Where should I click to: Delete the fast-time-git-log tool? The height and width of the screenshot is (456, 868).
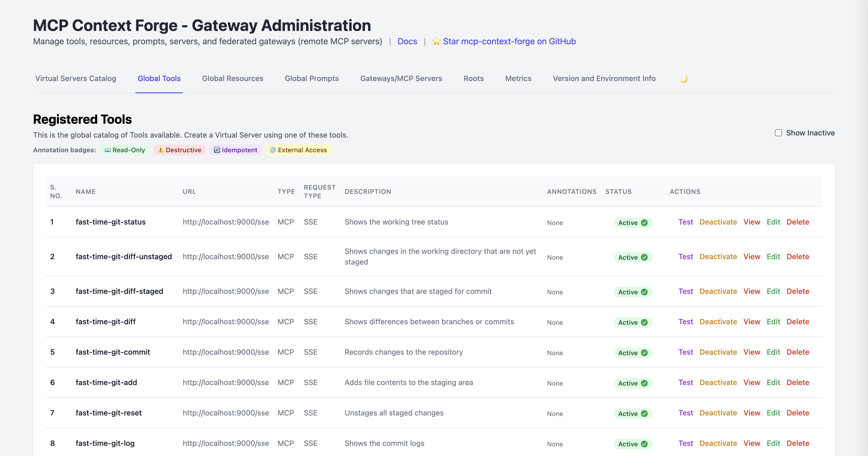(x=798, y=443)
